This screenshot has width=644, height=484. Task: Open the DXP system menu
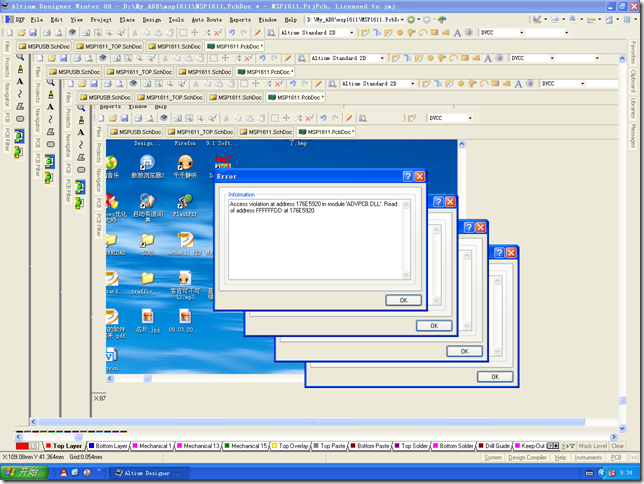[x=16, y=20]
